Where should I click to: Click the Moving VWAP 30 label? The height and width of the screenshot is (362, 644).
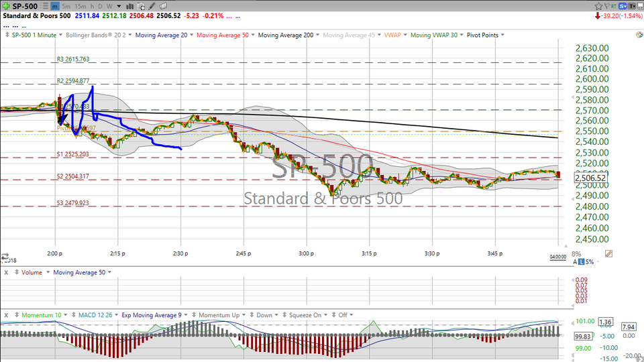click(435, 35)
